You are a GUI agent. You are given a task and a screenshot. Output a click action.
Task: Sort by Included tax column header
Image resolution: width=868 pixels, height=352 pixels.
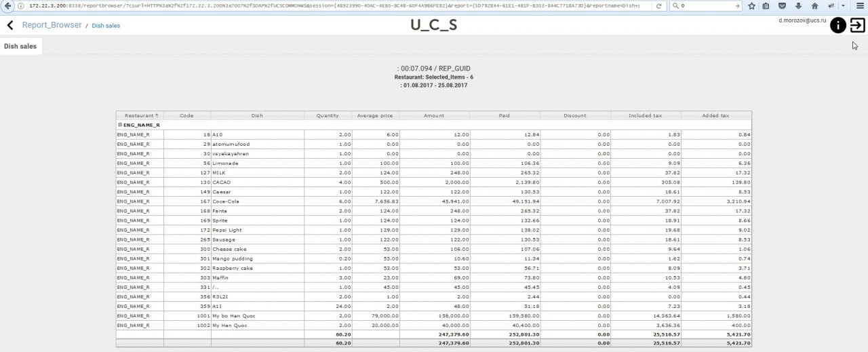[x=646, y=115]
